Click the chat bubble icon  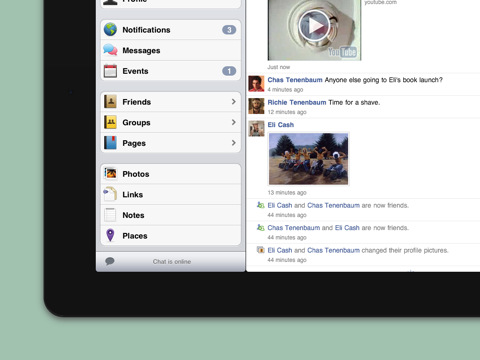(x=110, y=261)
